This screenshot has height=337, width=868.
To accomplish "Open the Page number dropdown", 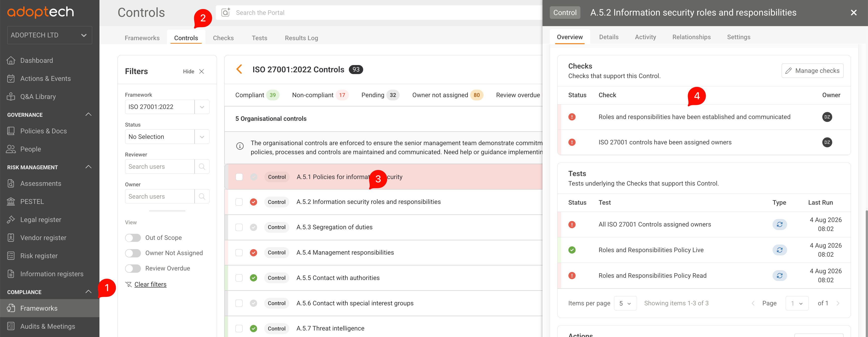I will (797, 303).
